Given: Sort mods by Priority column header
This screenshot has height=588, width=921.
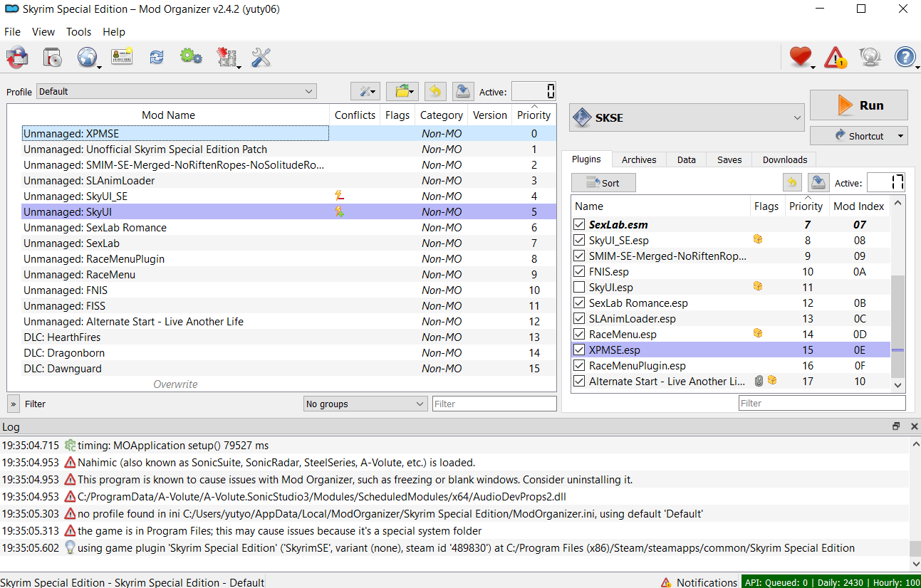Looking at the screenshot, I should click(534, 115).
